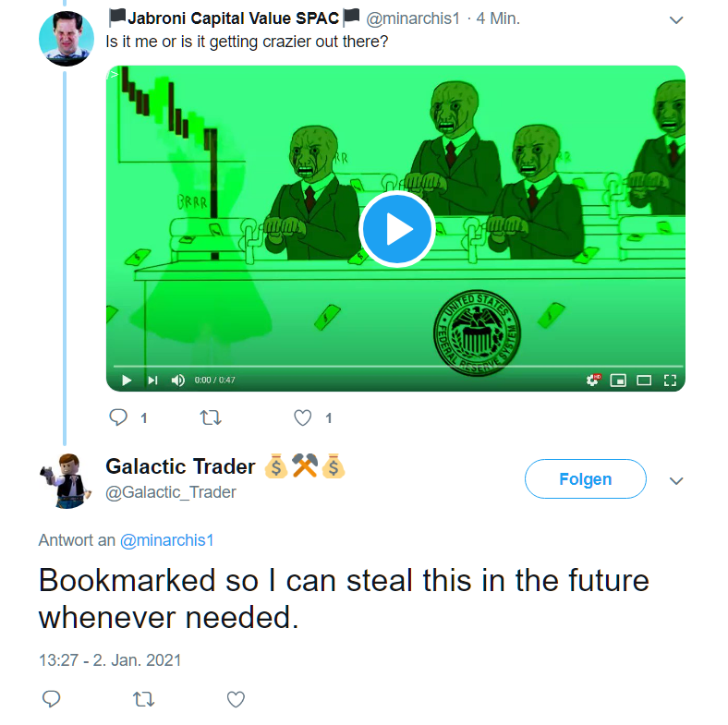Seek on the video progress bar
The width and height of the screenshot is (728, 725).
[x=396, y=367]
